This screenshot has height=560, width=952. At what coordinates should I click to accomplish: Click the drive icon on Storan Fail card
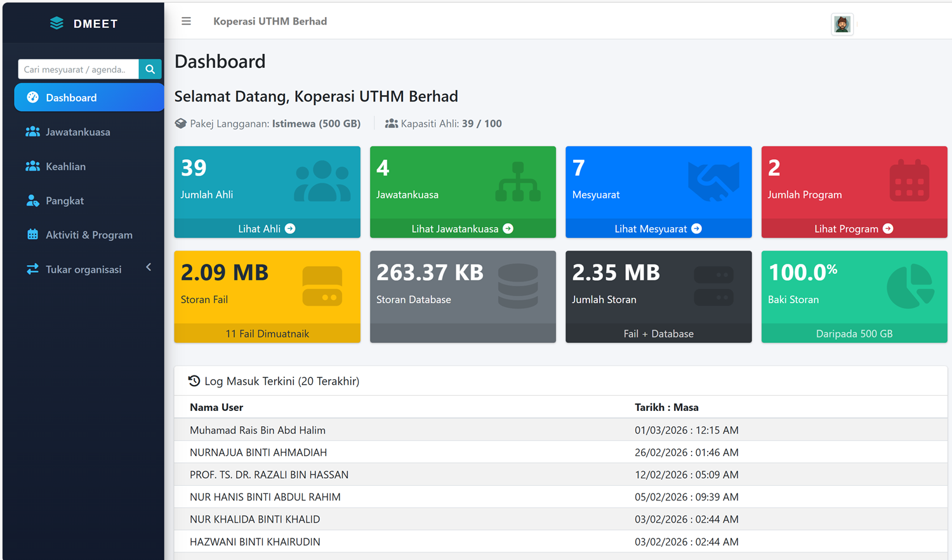(322, 286)
